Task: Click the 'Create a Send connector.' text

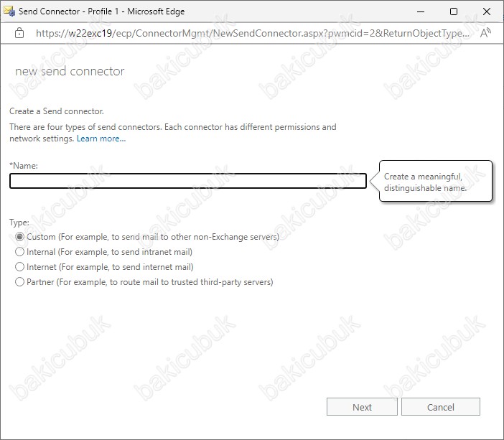Action: (x=57, y=111)
